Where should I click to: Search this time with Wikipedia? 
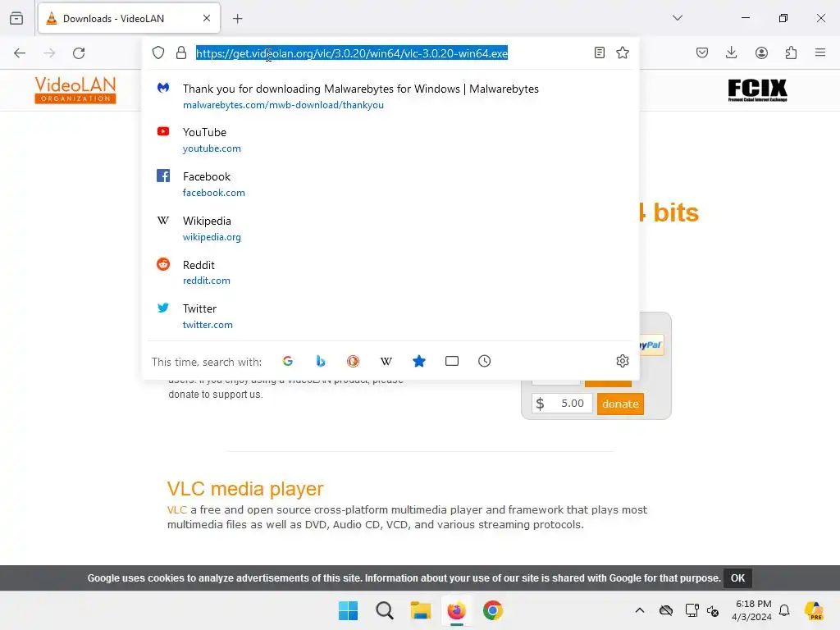click(386, 361)
